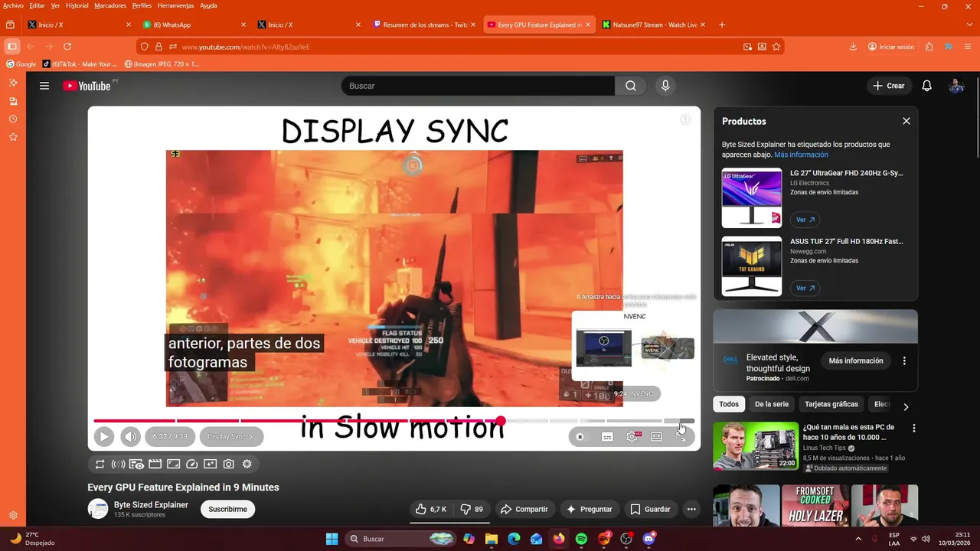This screenshot has width=980, height=551.
Task: Open the Display Sync chapter list
Action: [x=230, y=437]
